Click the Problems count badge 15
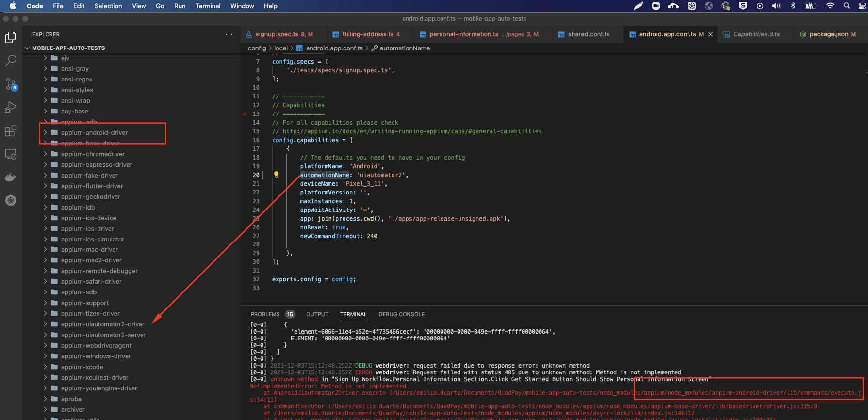 (x=290, y=314)
